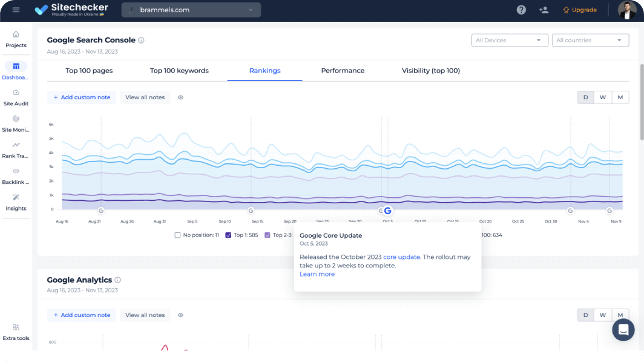Viewport: 644px width, 363px height.
Task: Uncheck the Top 1: 585 checkbox
Action: tap(228, 235)
